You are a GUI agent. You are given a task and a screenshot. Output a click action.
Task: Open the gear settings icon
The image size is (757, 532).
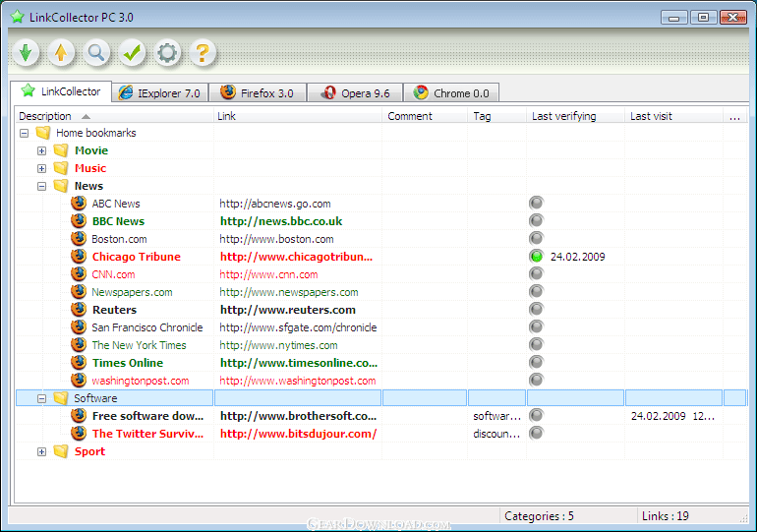(167, 53)
